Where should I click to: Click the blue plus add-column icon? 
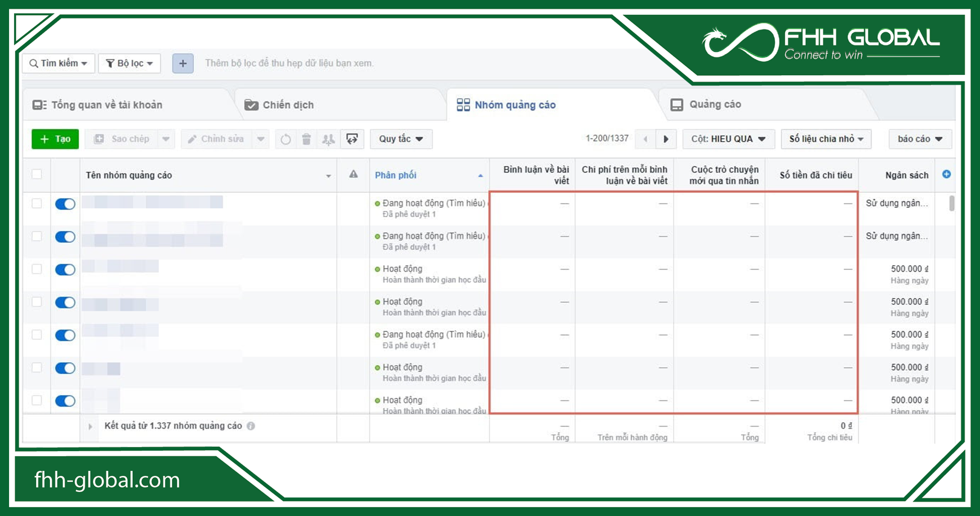pyautogui.click(x=946, y=174)
